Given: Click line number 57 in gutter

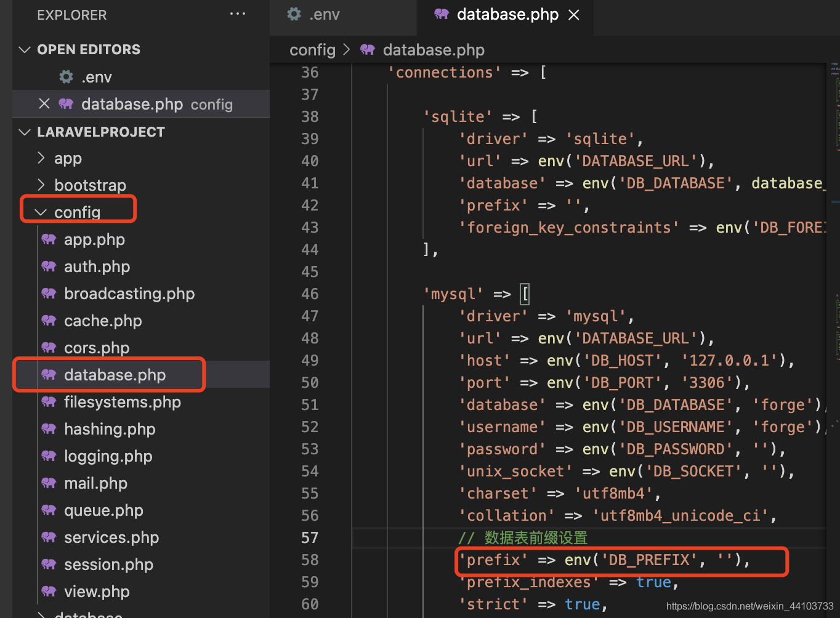Looking at the screenshot, I should click(x=310, y=537).
